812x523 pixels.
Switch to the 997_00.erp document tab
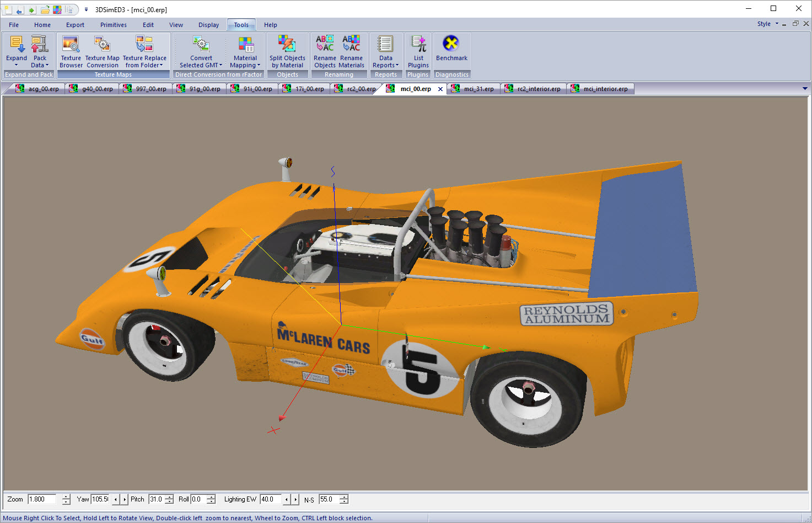point(146,89)
